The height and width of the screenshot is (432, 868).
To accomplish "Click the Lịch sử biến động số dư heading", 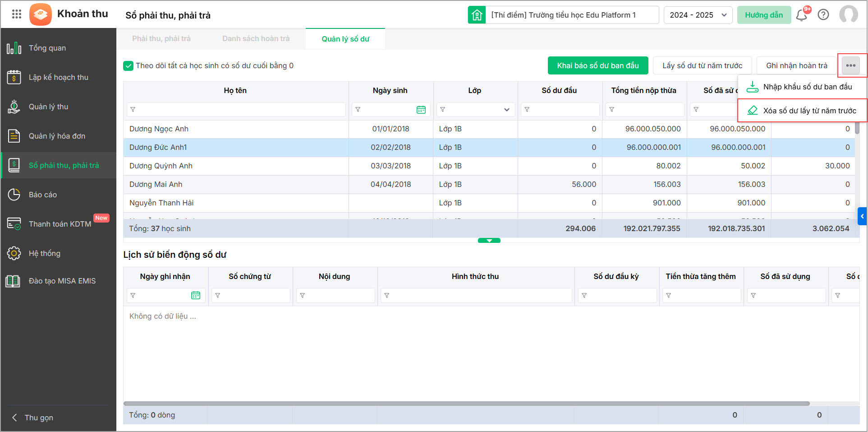I will pyautogui.click(x=175, y=255).
